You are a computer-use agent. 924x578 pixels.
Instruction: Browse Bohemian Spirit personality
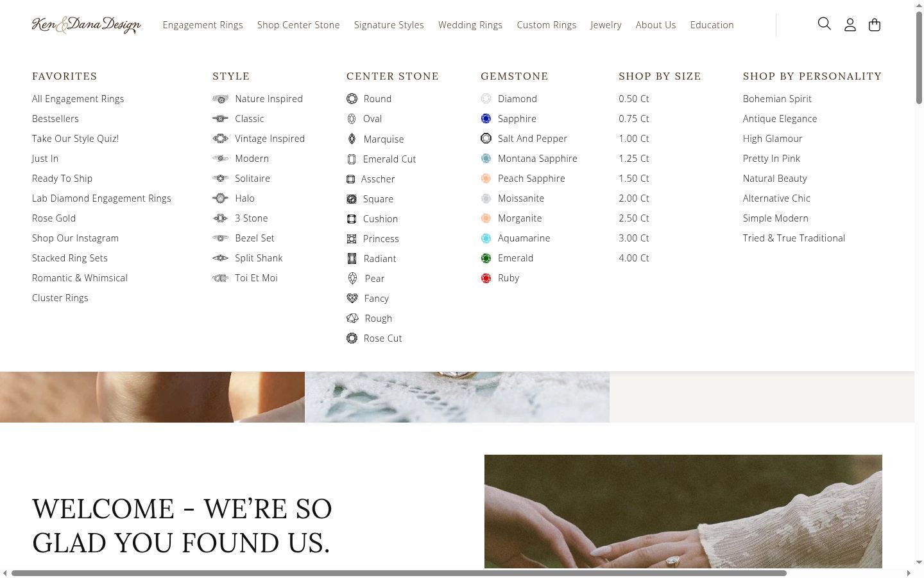point(777,99)
